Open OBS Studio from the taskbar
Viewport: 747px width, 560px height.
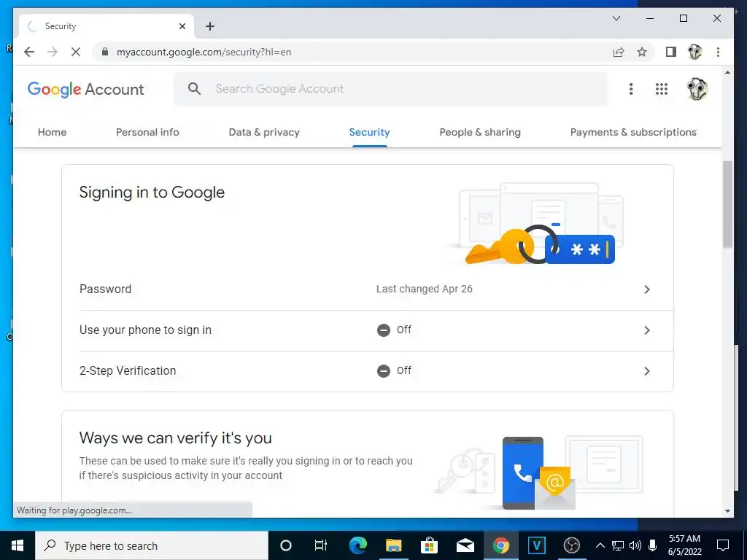coord(572,545)
